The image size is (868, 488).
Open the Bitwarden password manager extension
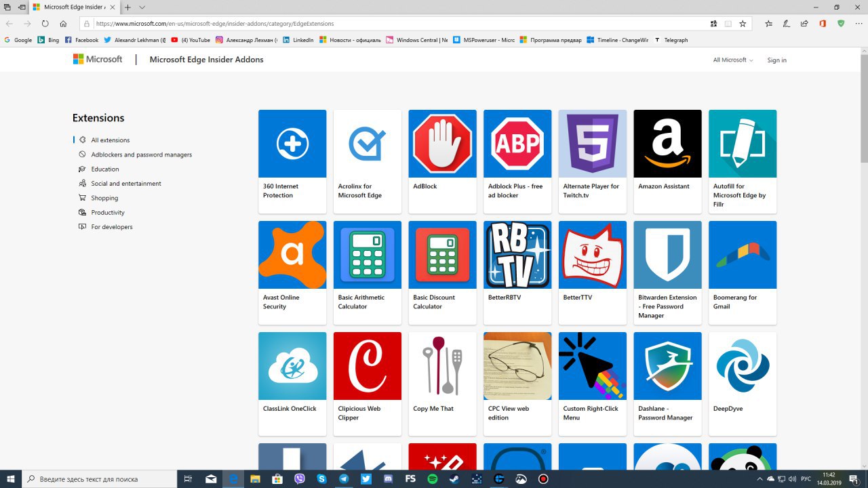[x=667, y=272]
